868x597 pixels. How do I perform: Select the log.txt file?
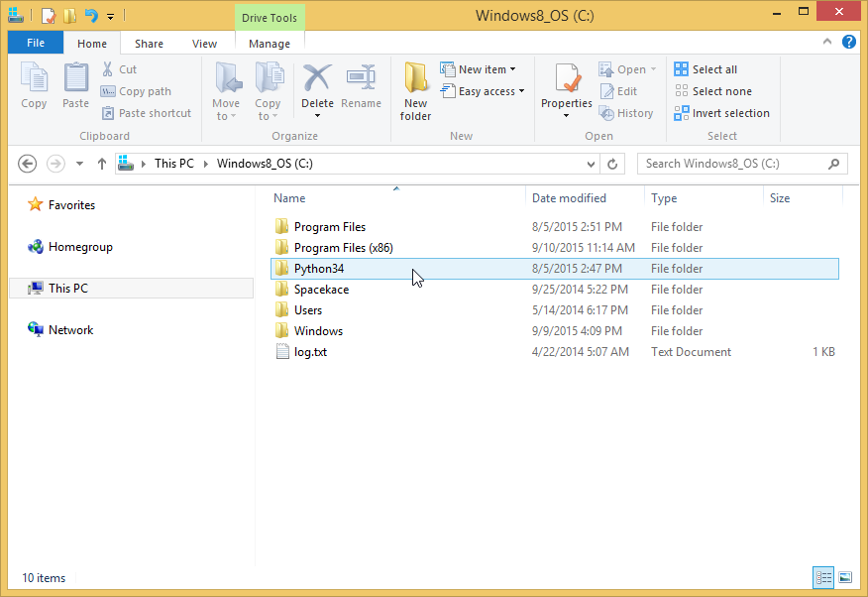click(554, 352)
